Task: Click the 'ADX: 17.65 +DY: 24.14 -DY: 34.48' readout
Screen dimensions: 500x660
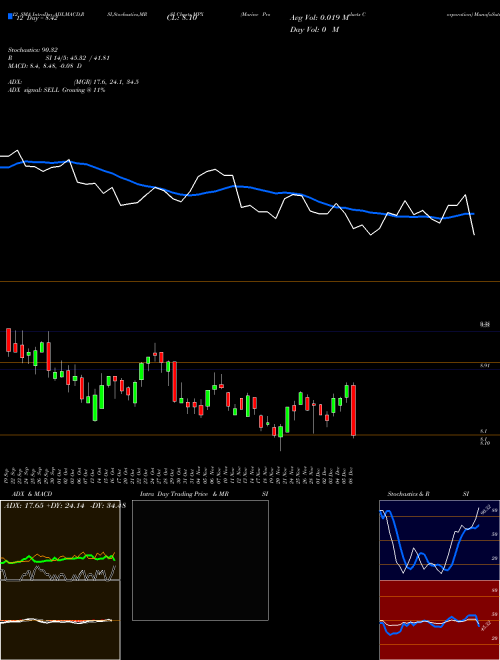Action: coord(64,506)
